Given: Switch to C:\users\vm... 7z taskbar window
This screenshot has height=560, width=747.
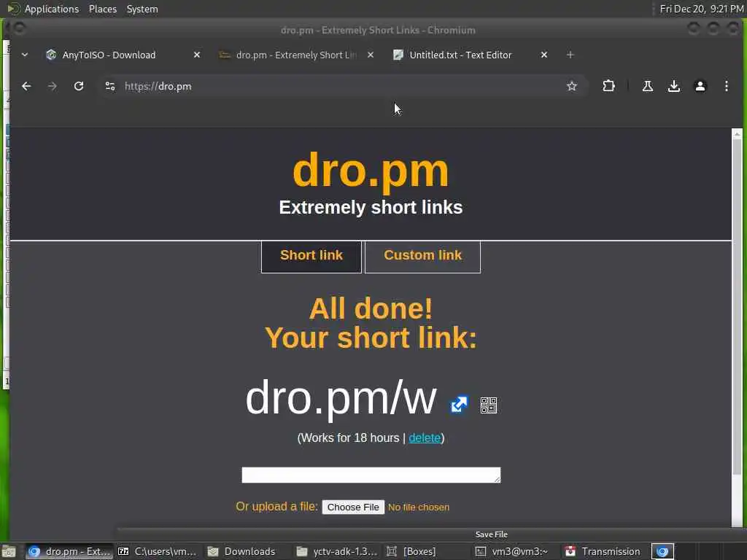Looking at the screenshot, I should coord(158,551).
